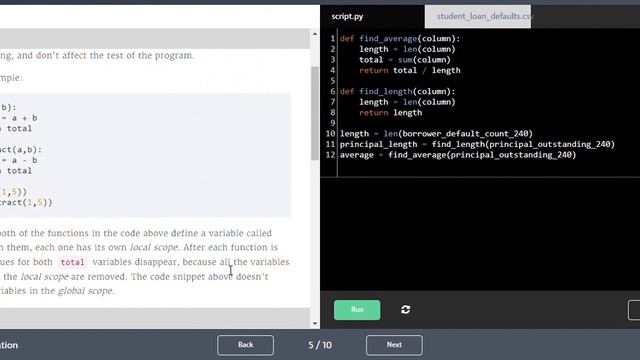Click the lesson scrollbar up arrow
Screen dimensions: 640x360
(x=315, y=34)
